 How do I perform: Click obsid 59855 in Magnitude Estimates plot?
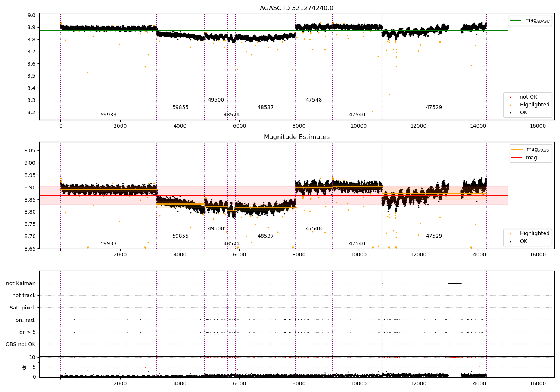(x=180, y=236)
